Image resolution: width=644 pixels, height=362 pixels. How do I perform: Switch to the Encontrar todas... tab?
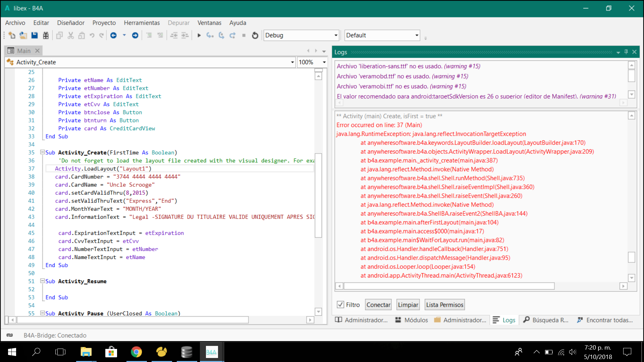[x=605, y=320]
